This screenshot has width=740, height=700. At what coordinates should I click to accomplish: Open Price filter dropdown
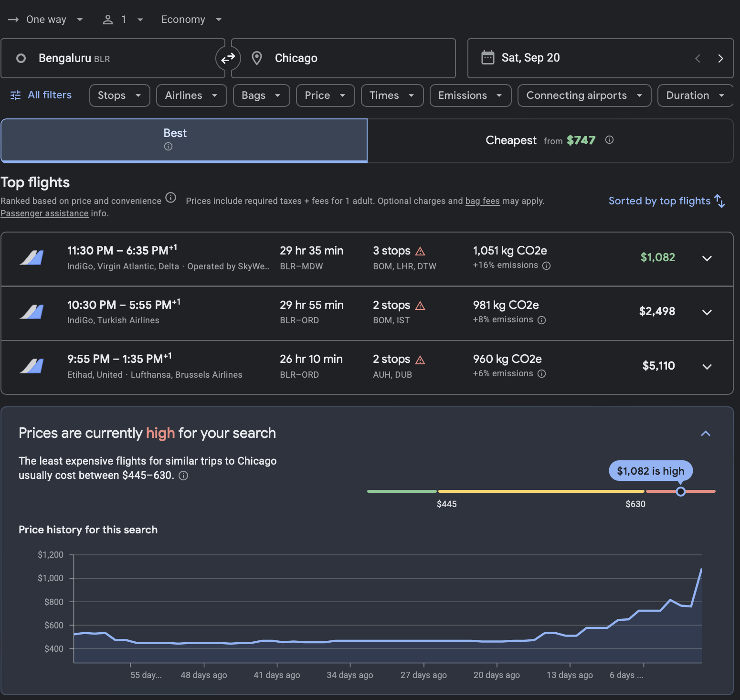[325, 95]
